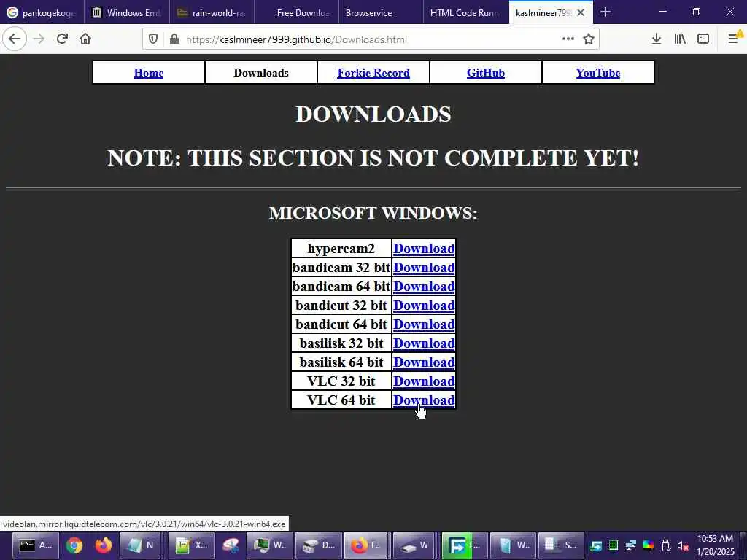Image resolution: width=747 pixels, height=560 pixels.
Task: Go back using the browser back arrow
Action: (15, 39)
